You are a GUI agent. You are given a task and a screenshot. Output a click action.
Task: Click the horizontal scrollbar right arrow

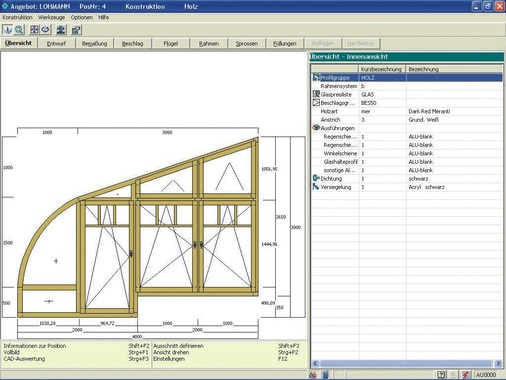click(x=498, y=363)
